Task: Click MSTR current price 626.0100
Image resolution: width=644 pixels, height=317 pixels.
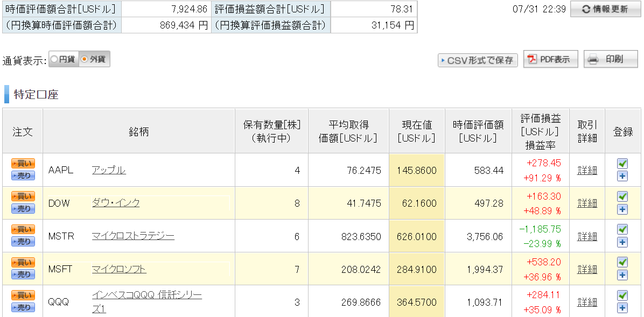Action: [416, 236]
